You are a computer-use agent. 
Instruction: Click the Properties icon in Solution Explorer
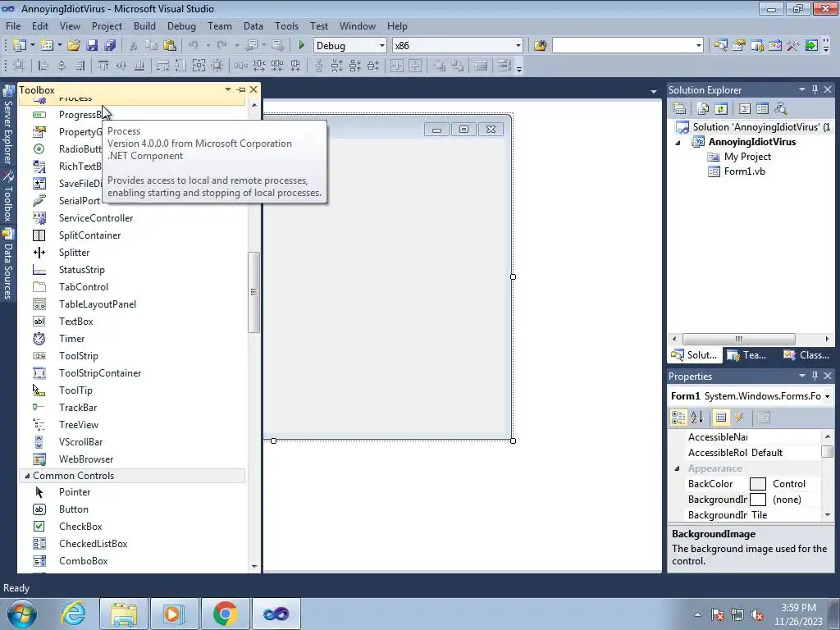679,108
